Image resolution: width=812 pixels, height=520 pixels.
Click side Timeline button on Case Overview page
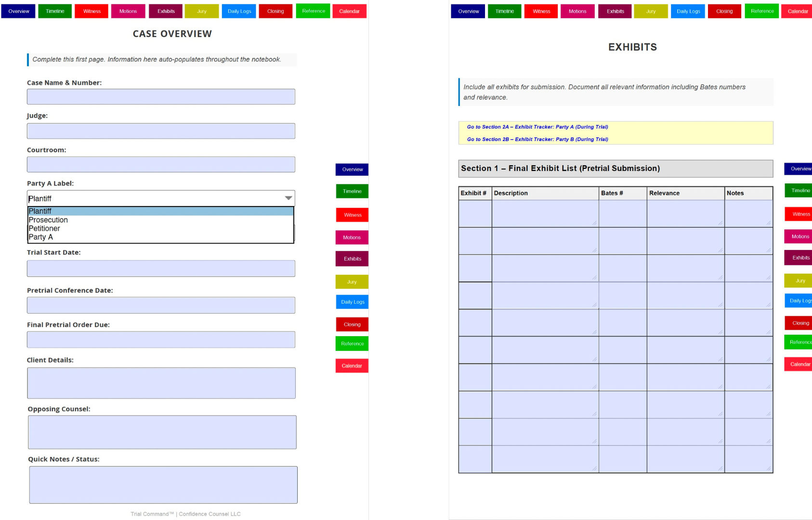[x=352, y=191]
